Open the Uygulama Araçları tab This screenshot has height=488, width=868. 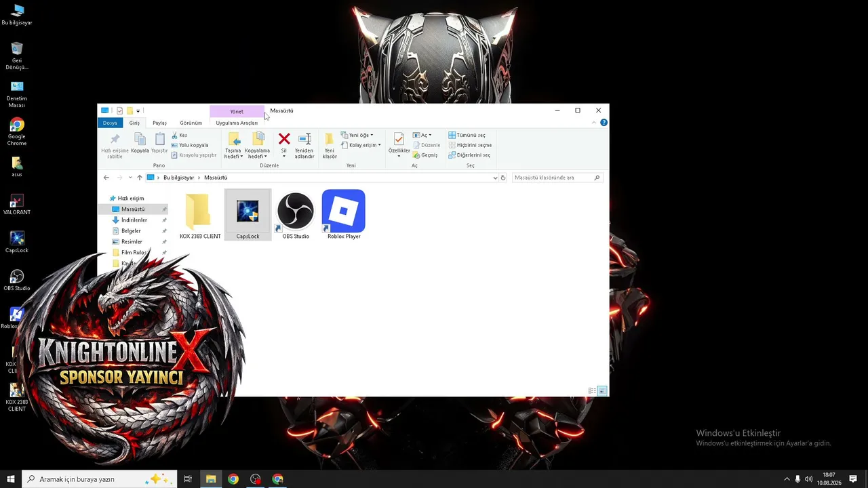[x=237, y=123]
